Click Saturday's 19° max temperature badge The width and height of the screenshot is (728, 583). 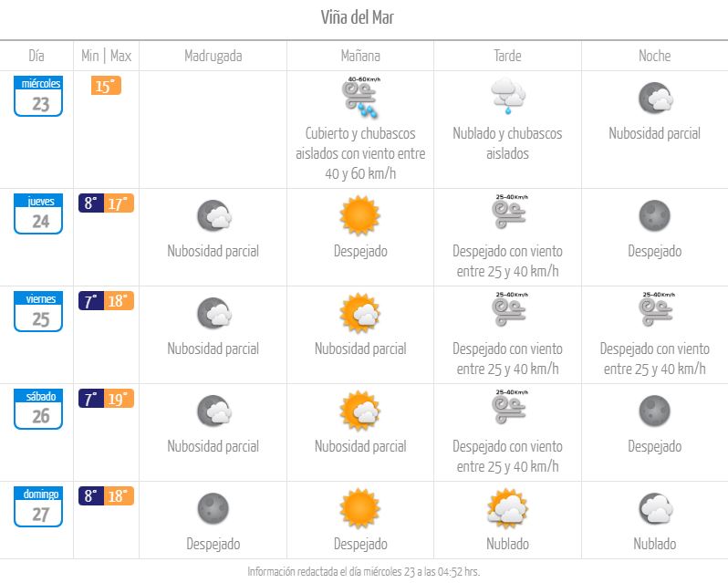coord(120,399)
